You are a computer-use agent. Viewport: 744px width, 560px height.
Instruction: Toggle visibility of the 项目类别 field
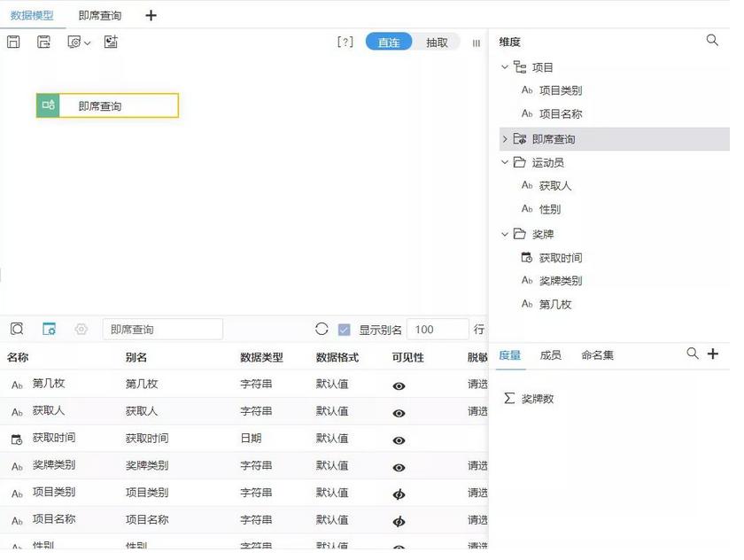(x=399, y=493)
